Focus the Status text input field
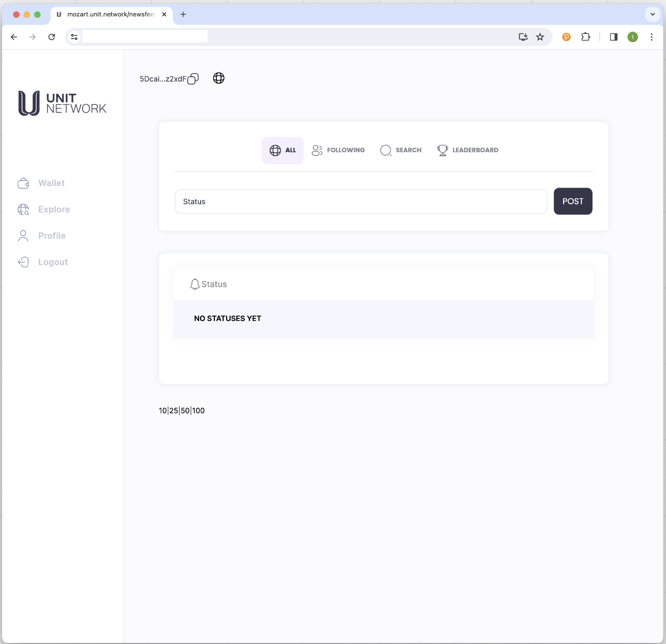 361,202
